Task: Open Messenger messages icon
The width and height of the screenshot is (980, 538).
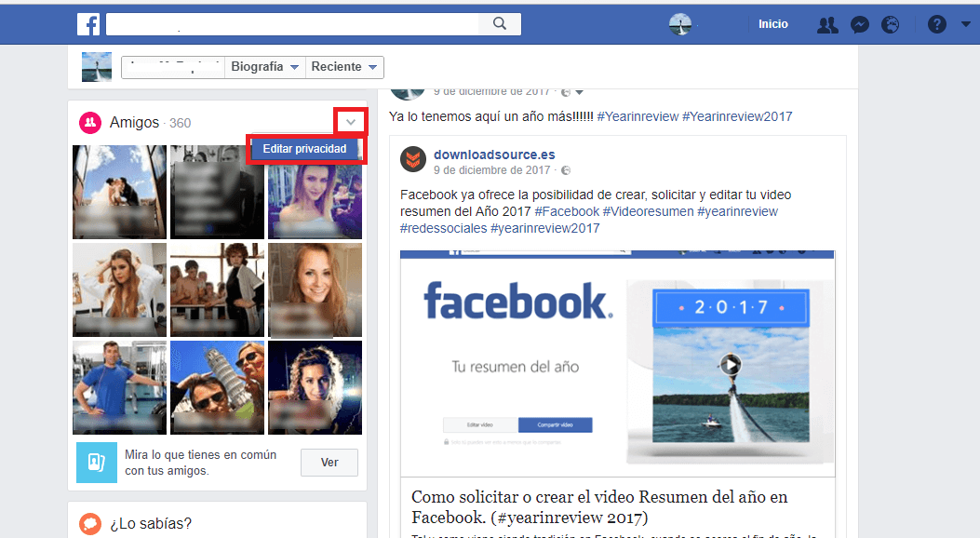Action: tap(860, 25)
